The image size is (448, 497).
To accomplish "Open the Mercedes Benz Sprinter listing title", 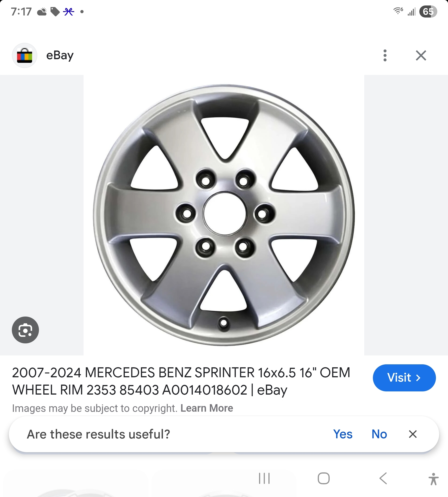I will tap(181, 381).
